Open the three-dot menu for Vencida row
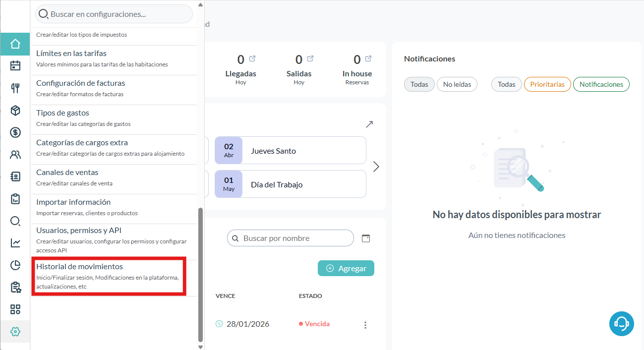Viewport: 644px width, 350px height. click(365, 325)
